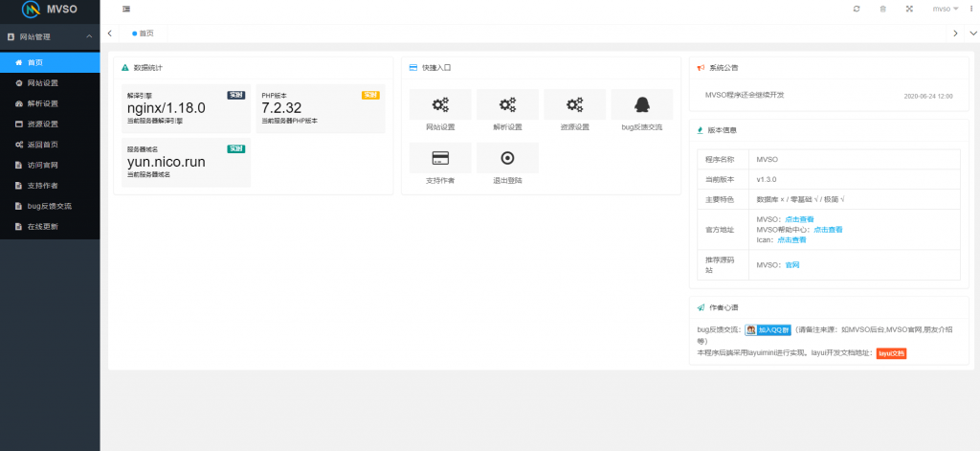Click the orange layui文档 button
The height and width of the screenshot is (451, 980).
[890, 353]
